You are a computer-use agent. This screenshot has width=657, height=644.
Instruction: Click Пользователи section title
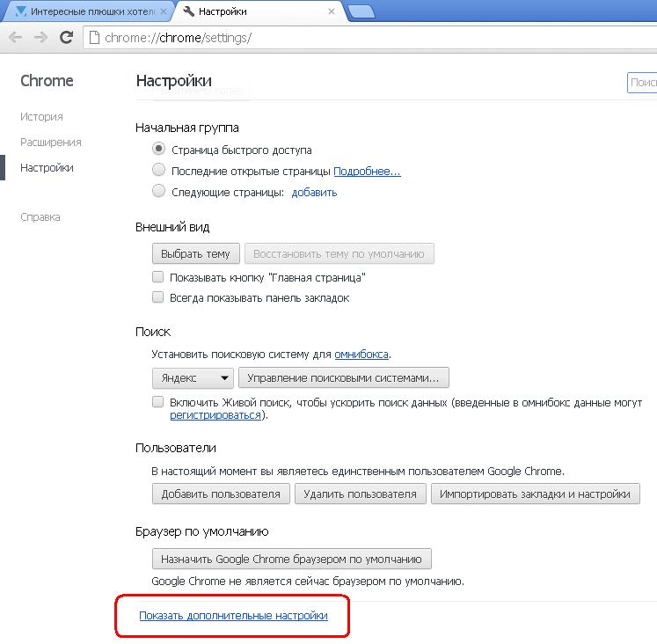coord(176,448)
